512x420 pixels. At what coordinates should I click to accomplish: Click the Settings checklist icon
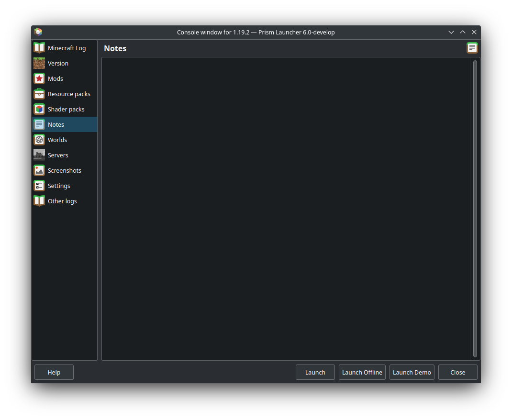click(x=39, y=186)
